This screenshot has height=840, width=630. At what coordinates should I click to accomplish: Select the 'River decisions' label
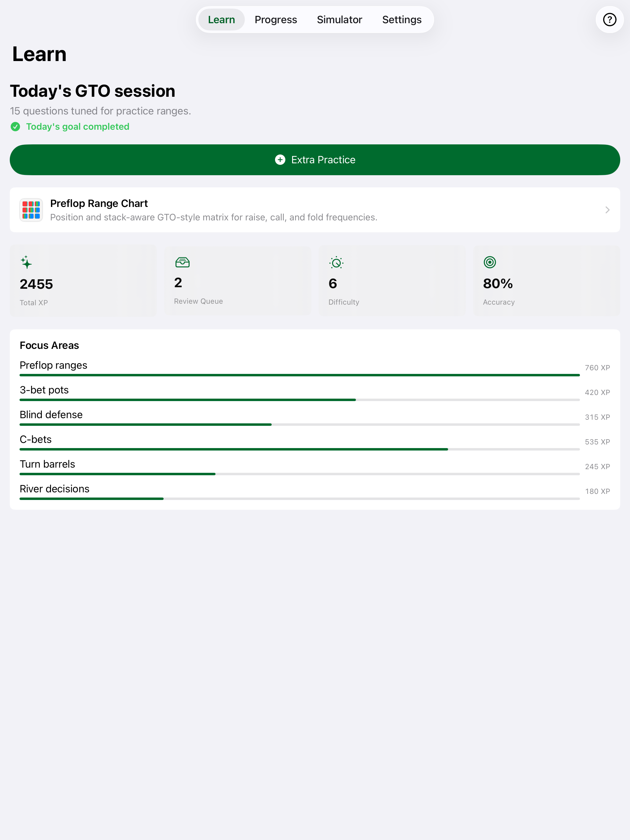point(55,489)
